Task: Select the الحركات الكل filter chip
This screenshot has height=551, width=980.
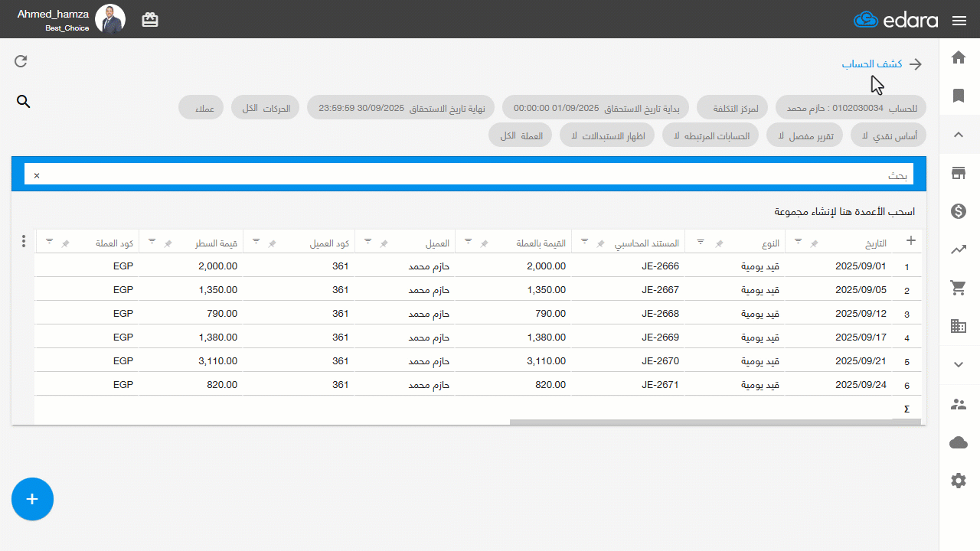Action: coord(266,108)
